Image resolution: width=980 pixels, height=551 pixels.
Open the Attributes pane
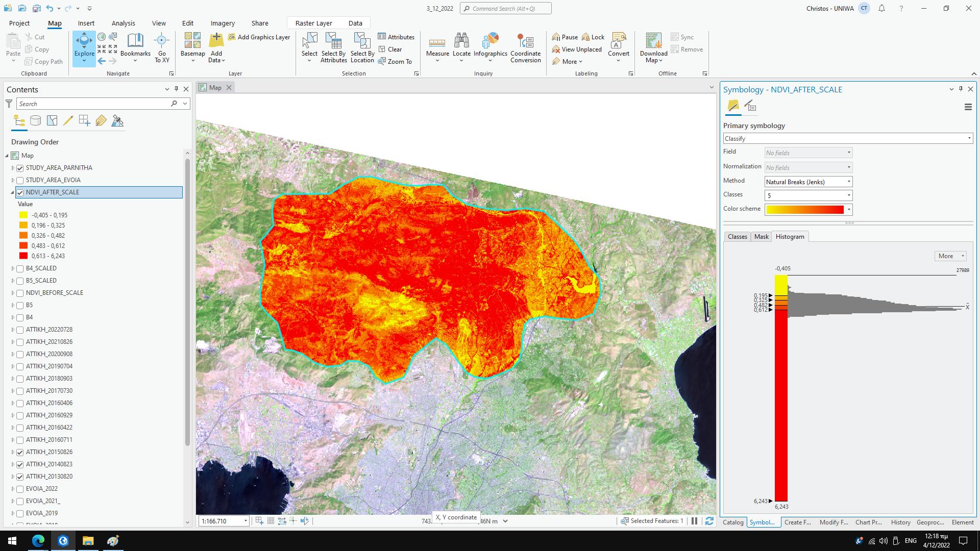396,37
